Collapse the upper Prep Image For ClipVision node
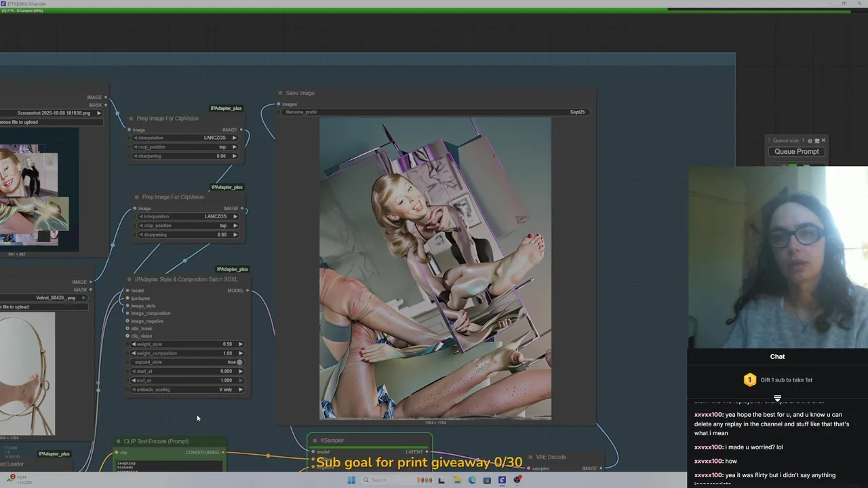Image resolution: width=868 pixels, height=488 pixels. [x=131, y=119]
